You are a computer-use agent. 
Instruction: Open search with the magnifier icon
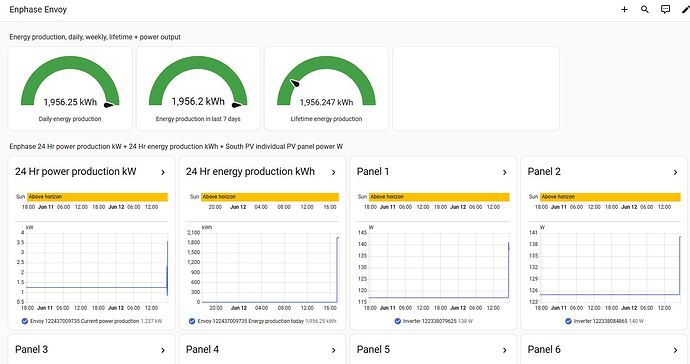pyautogui.click(x=645, y=9)
